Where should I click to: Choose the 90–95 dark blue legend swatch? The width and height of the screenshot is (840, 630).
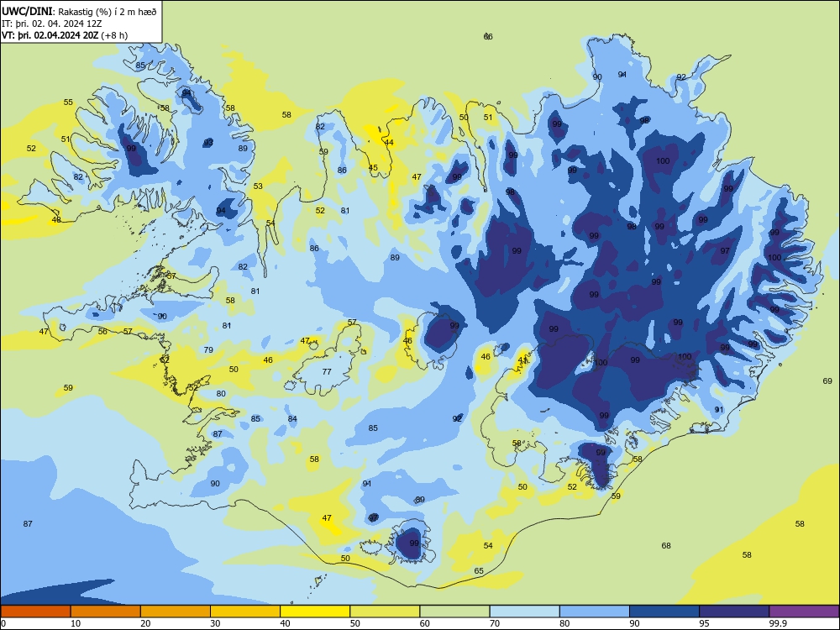(x=664, y=612)
